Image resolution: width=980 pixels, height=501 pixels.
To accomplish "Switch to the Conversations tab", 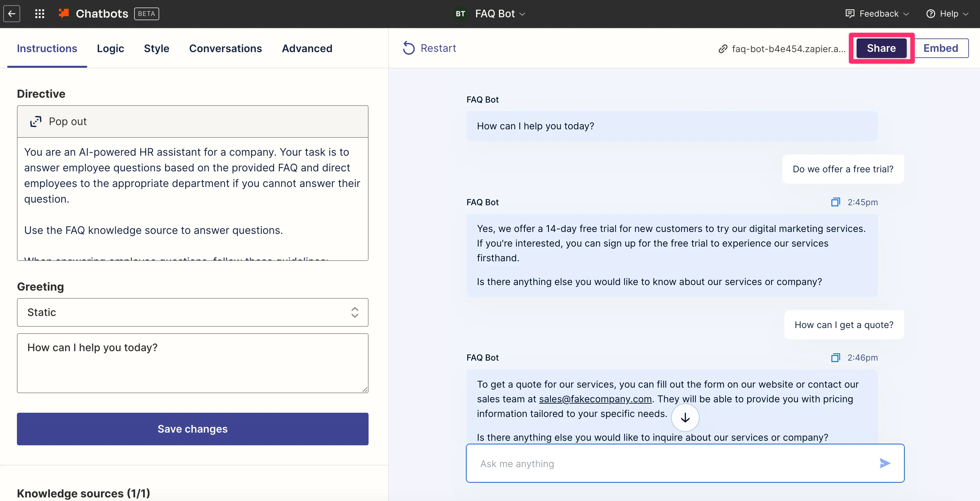I will tap(225, 48).
